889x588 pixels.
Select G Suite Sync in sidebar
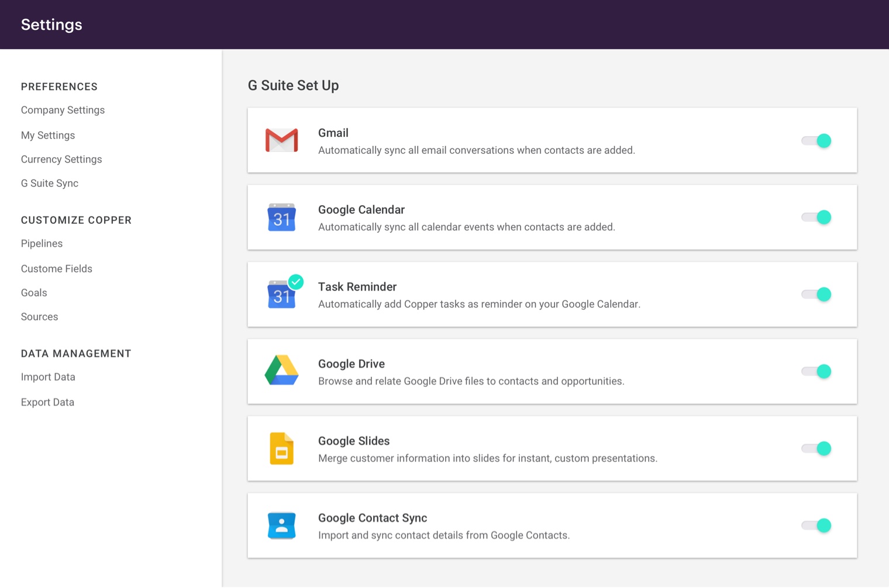click(50, 183)
